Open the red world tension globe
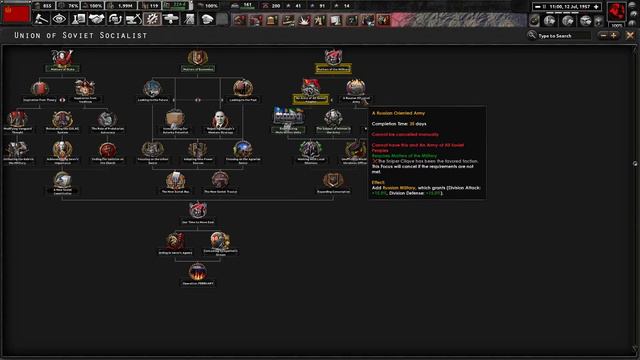The height and width of the screenshot is (360, 640). 616,11
